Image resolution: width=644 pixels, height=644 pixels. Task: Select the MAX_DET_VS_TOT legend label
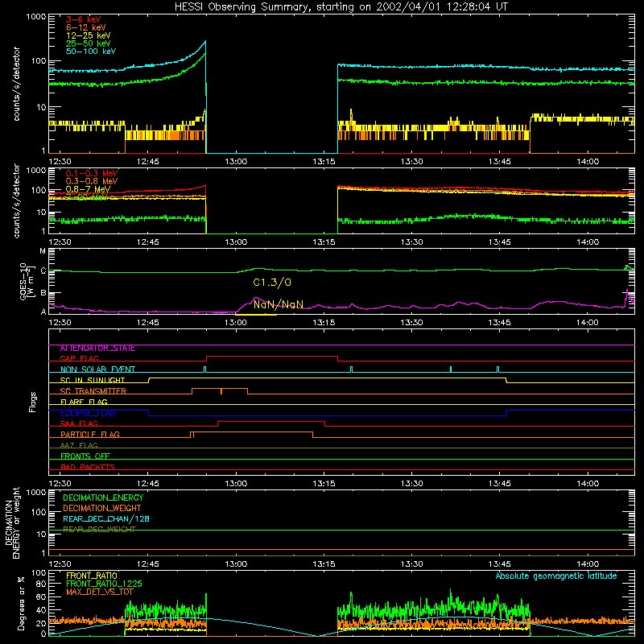point(100,592)
